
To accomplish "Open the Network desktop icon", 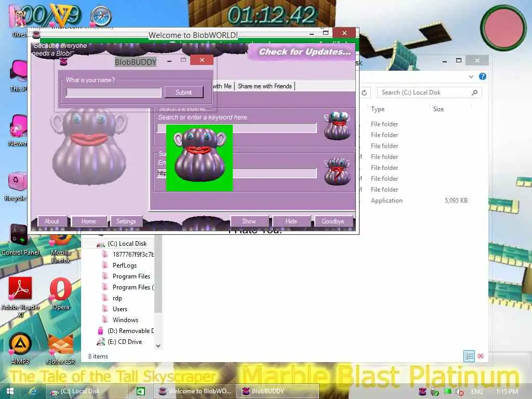I will (x=18, y=130).
